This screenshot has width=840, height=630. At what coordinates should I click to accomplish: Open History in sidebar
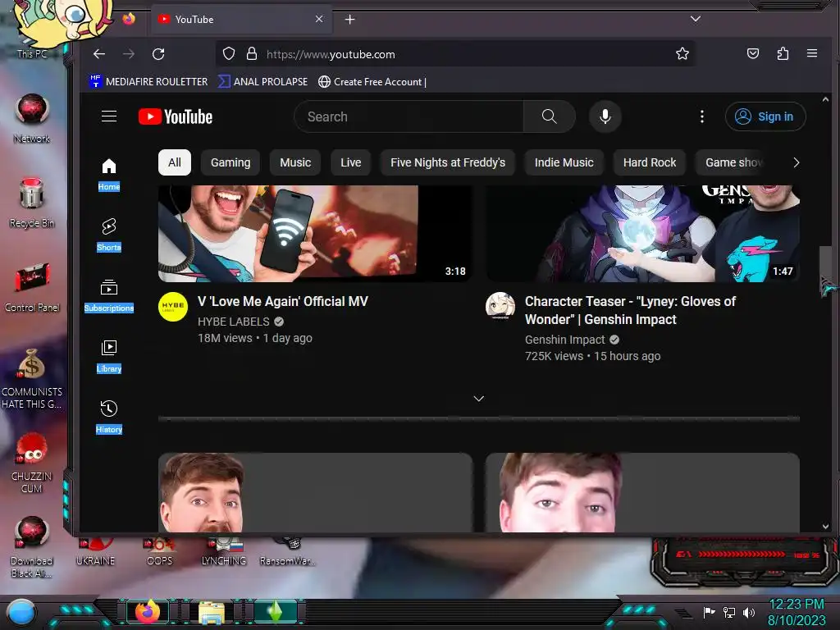click(109, 418)
